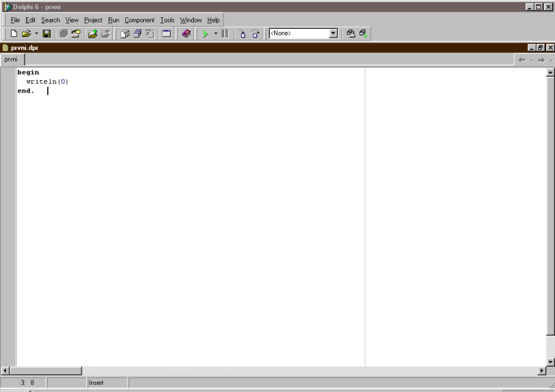555x392 pixels.
Task: Open the Window menu
Action: coord(191,20)
